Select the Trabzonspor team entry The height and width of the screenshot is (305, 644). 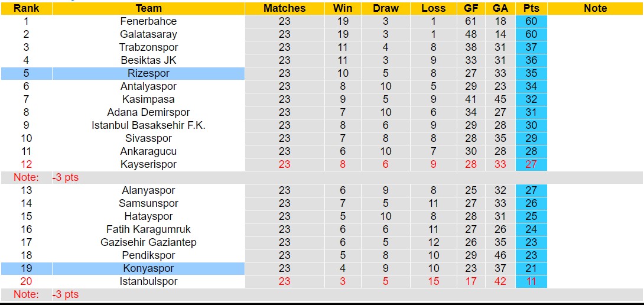[x=148, y=47]
